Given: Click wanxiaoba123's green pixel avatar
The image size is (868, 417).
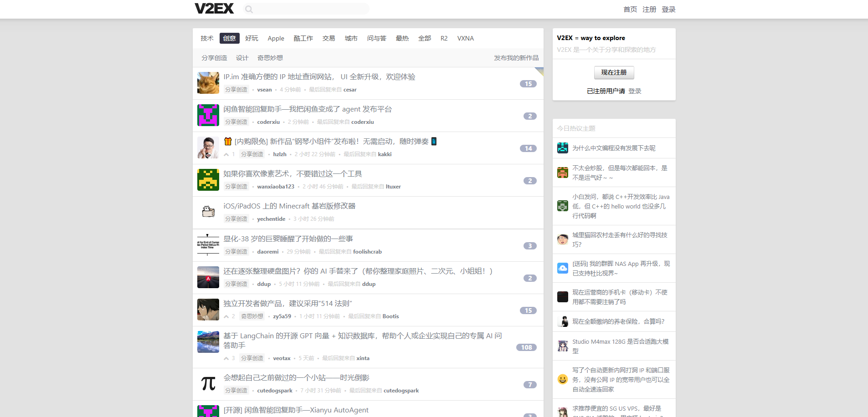Looking at the screenshot, I should pyautogui.click(x=208, y=180).
